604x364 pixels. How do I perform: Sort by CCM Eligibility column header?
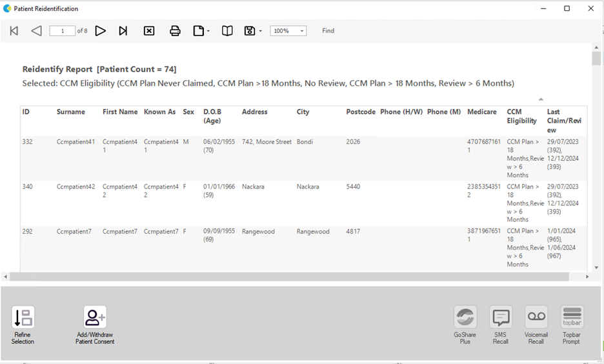[x=521, y=116]
